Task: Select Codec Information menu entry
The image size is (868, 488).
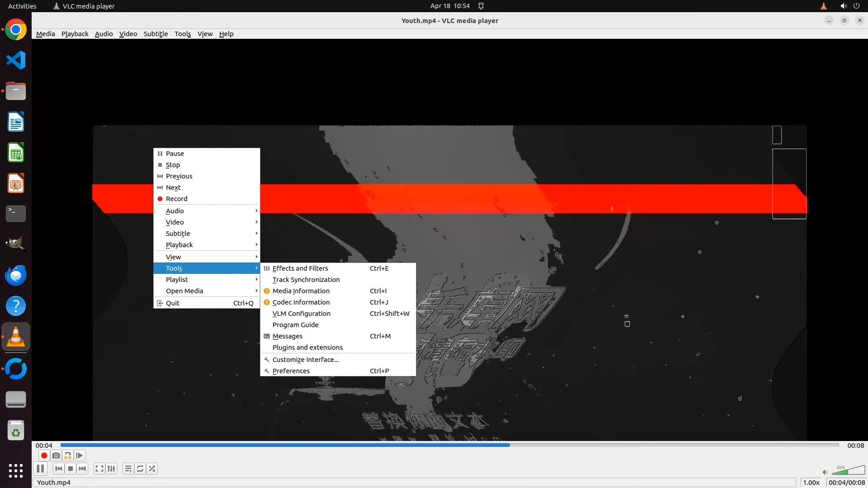Action: click(301, 302)
